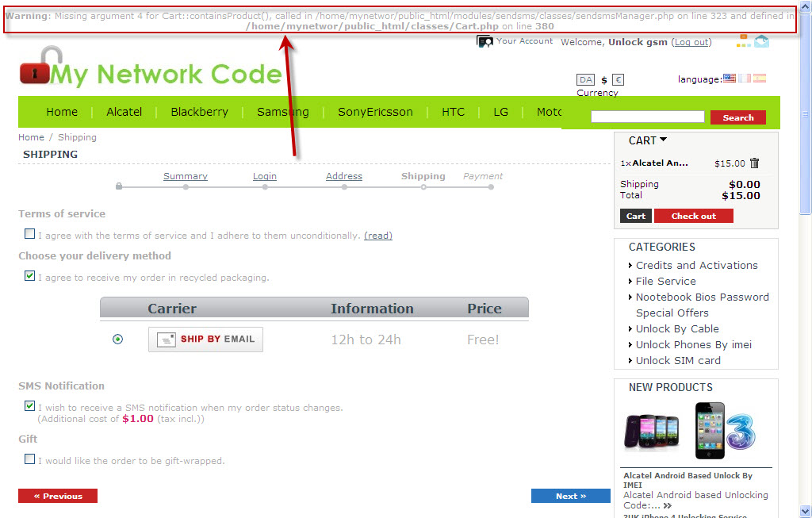This screenshot has height=518, width=812.
Task: Click the black Cart button
Action: click(636, 216)
